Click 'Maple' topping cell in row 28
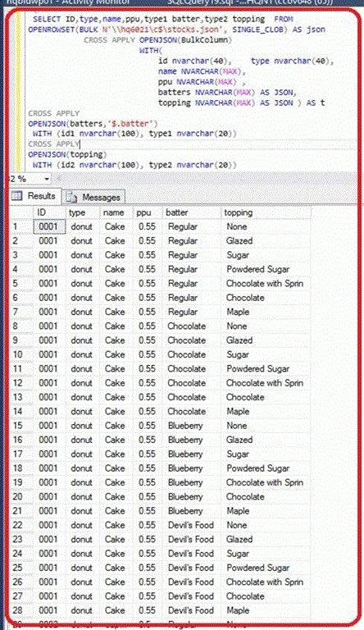Viewport: 364px width, 630px height. tap(266, 610)
